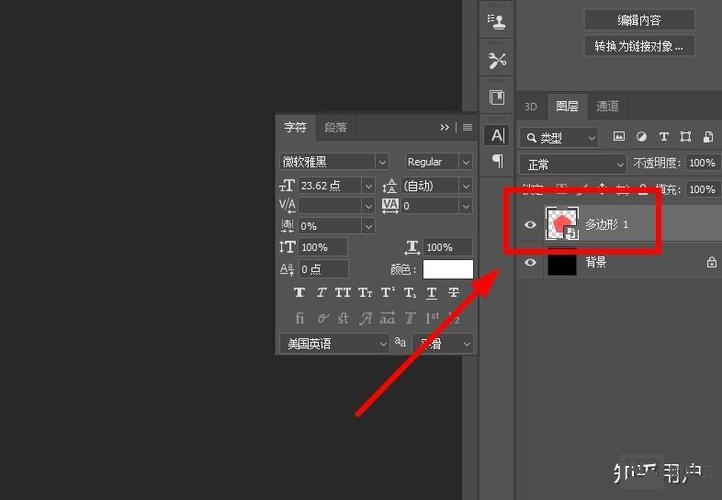Expand the (自动) leading dropdown

pos(466,186)
